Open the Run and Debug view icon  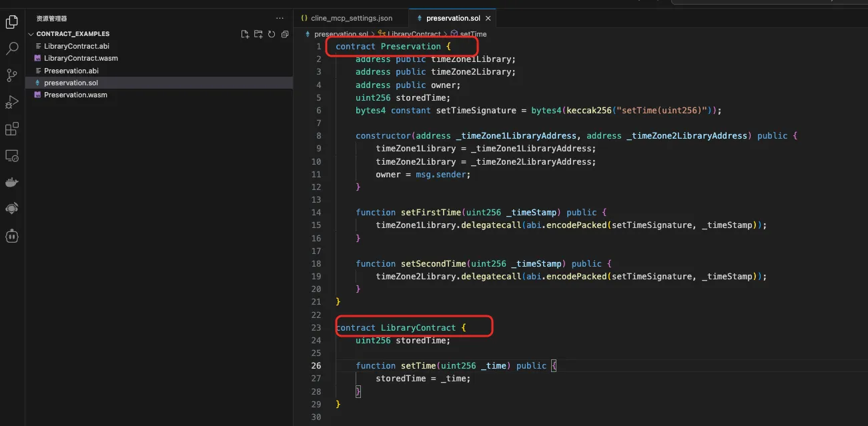11,102
